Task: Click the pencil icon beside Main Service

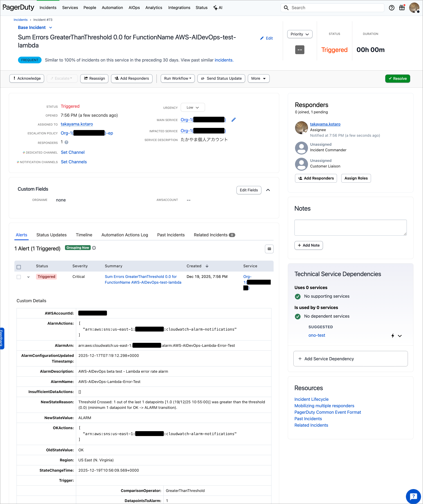Action: coord(233,120)
